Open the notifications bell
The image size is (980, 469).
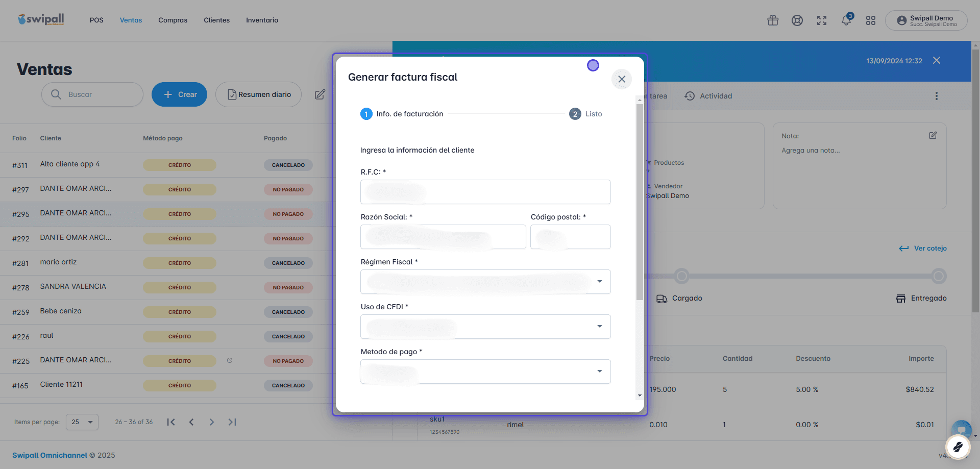(846, 20)
